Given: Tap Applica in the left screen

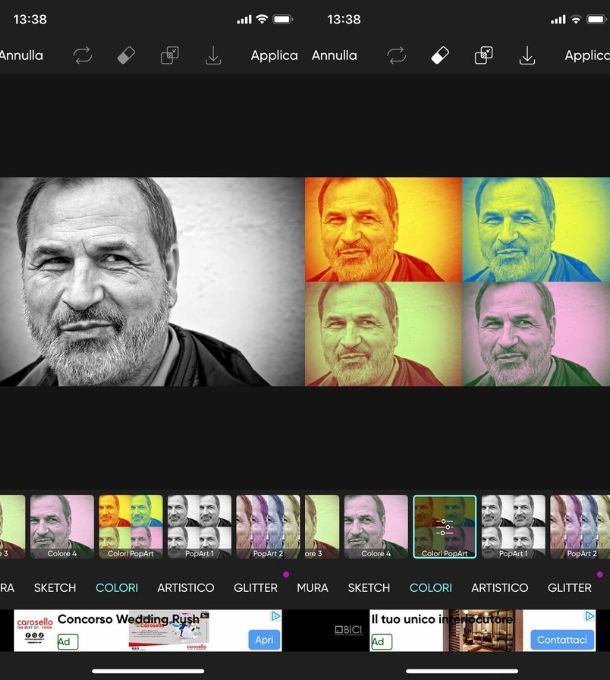Looking at the screenshot, I should tap(274, 56).
